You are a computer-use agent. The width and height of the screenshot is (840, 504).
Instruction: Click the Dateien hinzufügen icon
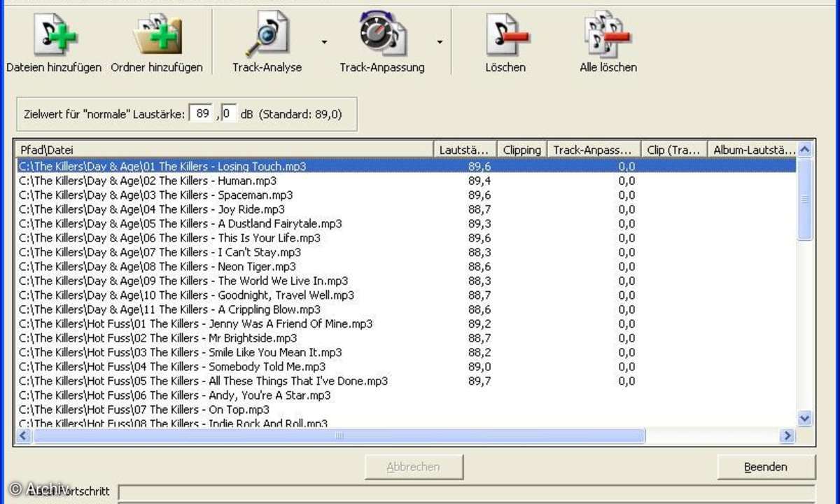54,34
